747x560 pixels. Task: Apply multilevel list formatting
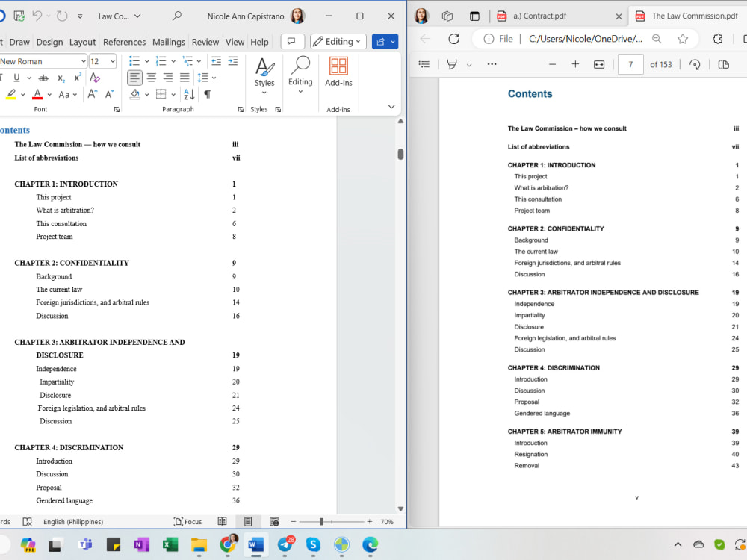tap(187, 61)
